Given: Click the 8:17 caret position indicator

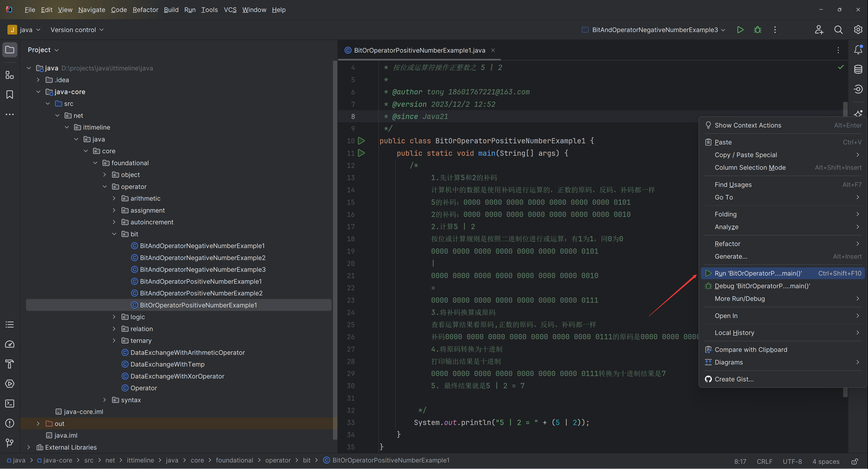Looking at the screenshot, I should click(x=740, y=461).
